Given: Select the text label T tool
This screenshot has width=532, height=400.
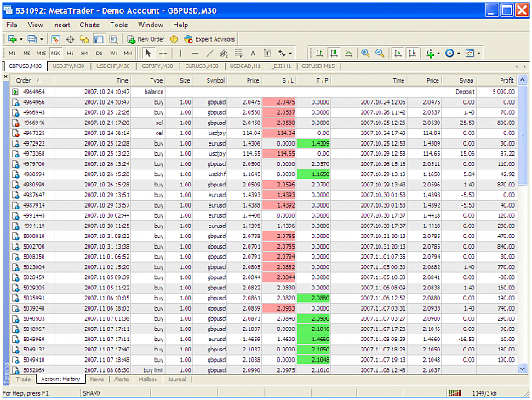Looking at the screenshot, I should [267, 54].
